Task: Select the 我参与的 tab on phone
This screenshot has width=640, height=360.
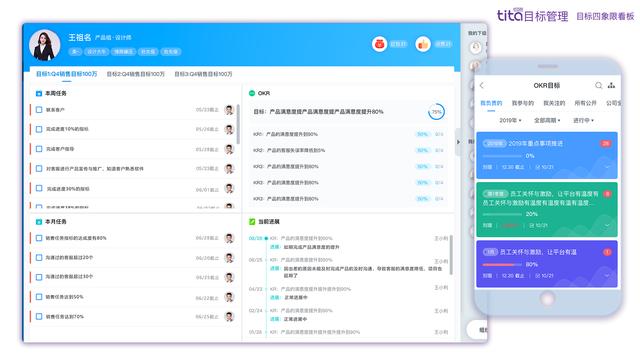Action: coord(522,103)
